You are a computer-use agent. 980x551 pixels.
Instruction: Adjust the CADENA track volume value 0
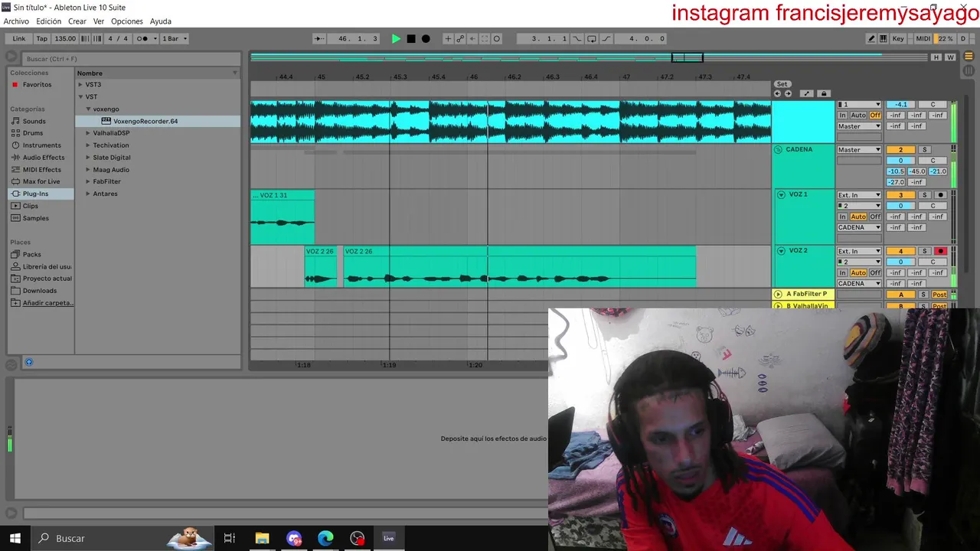(900, 161)
